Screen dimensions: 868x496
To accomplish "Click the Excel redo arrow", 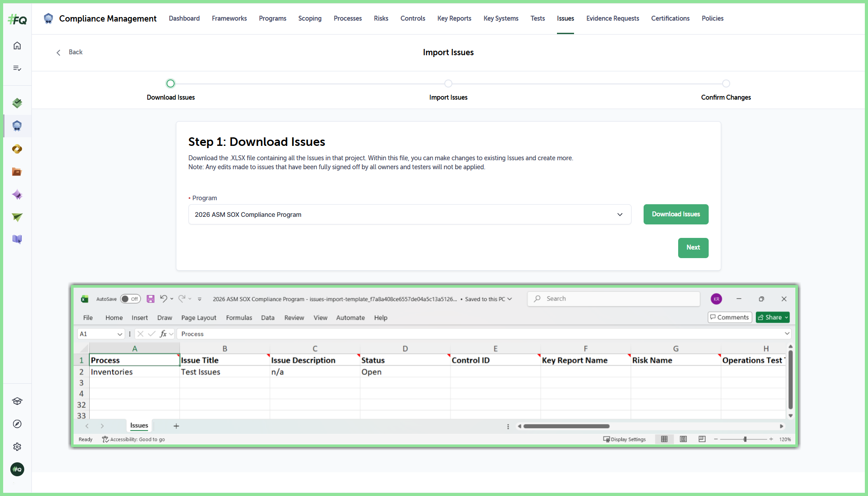I will 182,298.
